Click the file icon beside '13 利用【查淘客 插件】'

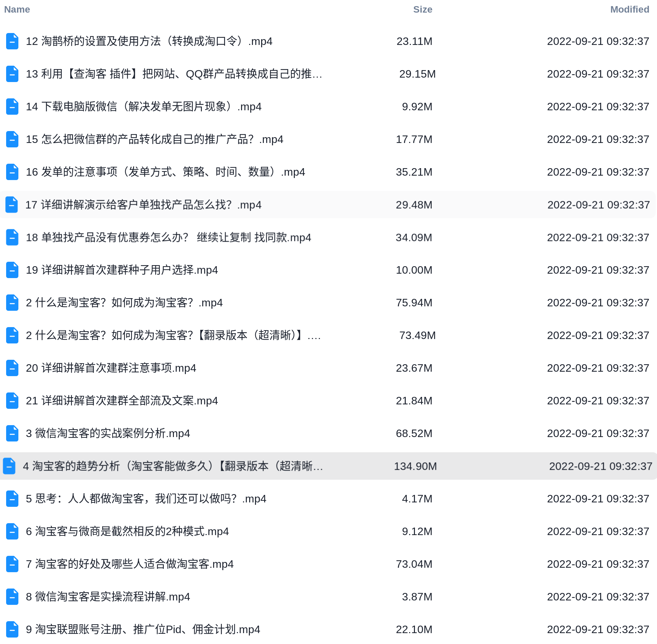point(12,74)
